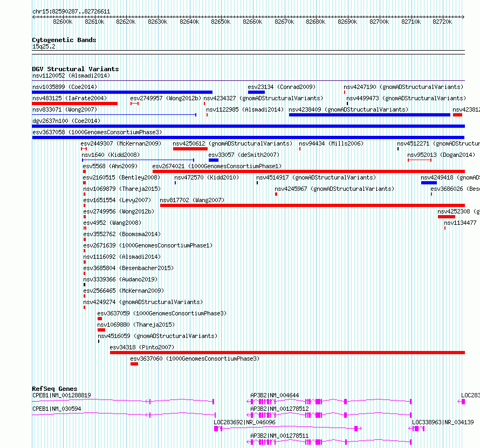Viewport: 480px width, 448px height.
Task: Open AP3B2|NM_004644 gene label
Action: coord(275,395)
